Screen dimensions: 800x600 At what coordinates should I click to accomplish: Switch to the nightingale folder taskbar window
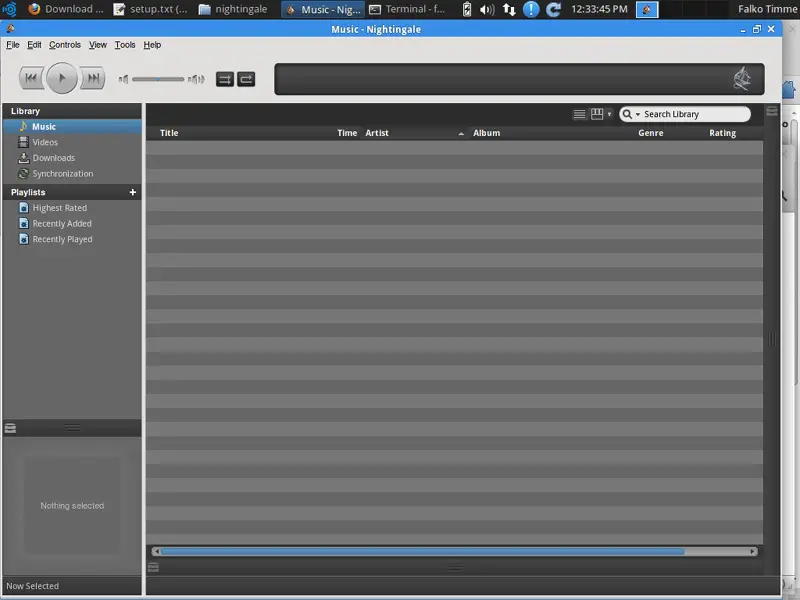233,9
